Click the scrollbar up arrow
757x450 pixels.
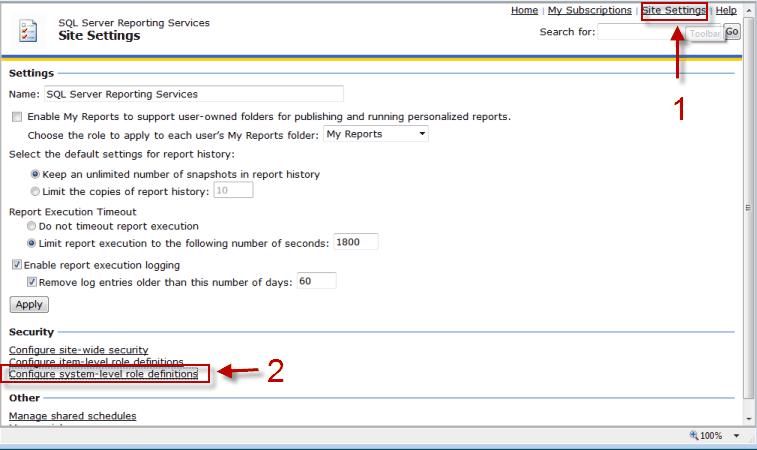coord(749,10)
